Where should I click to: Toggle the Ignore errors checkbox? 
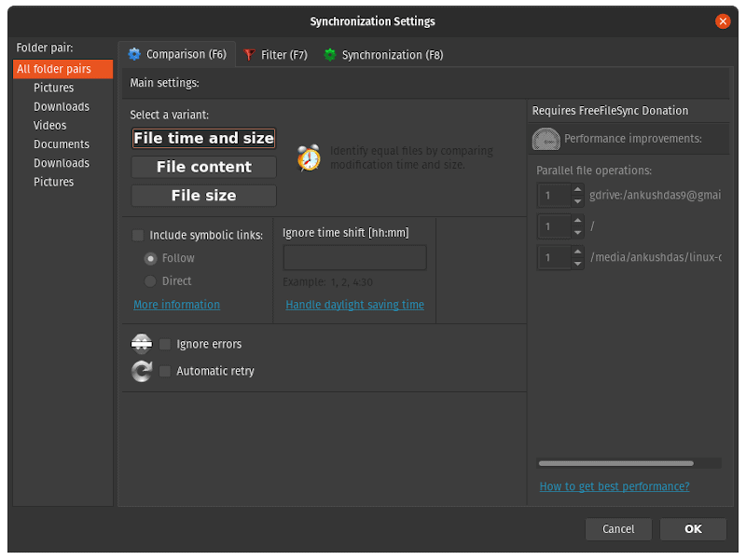tap(165, 345)
